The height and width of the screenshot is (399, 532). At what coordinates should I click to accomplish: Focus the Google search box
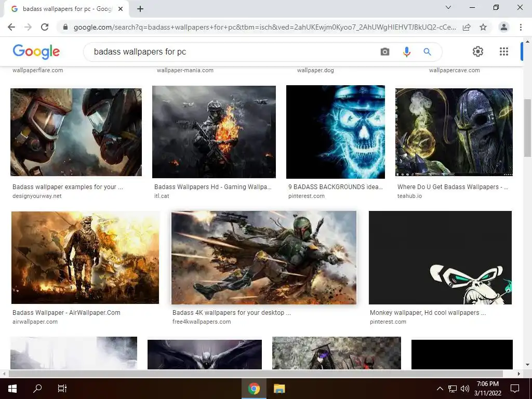pyautogui.click(x=234, y=52)
